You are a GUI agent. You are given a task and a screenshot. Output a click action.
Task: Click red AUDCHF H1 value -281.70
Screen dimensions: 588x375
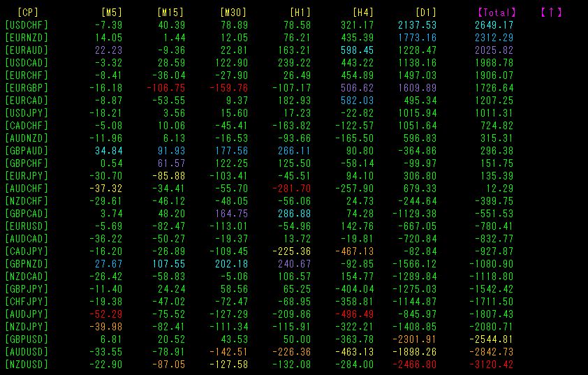(292, 189)
